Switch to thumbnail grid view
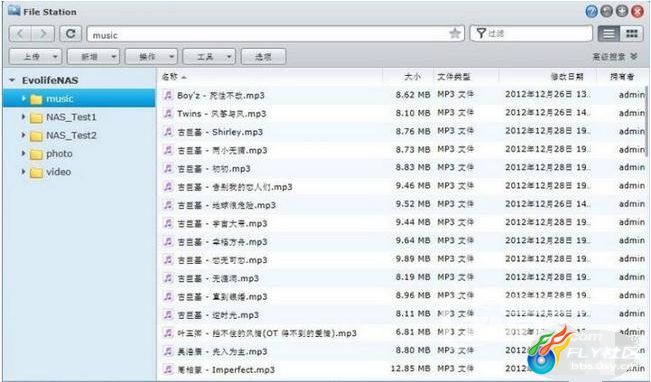651x382 pixels. (x=631, y=34)
